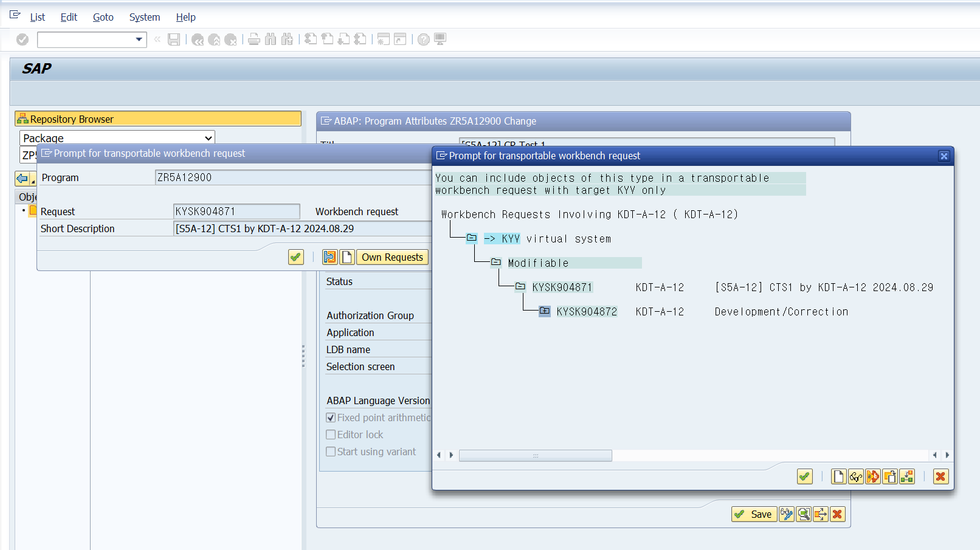Viewport: 980px width, 550px height.
Task: Click the horizontal scrollbar thumb in front dialog
Action: [x=536, y=455]
